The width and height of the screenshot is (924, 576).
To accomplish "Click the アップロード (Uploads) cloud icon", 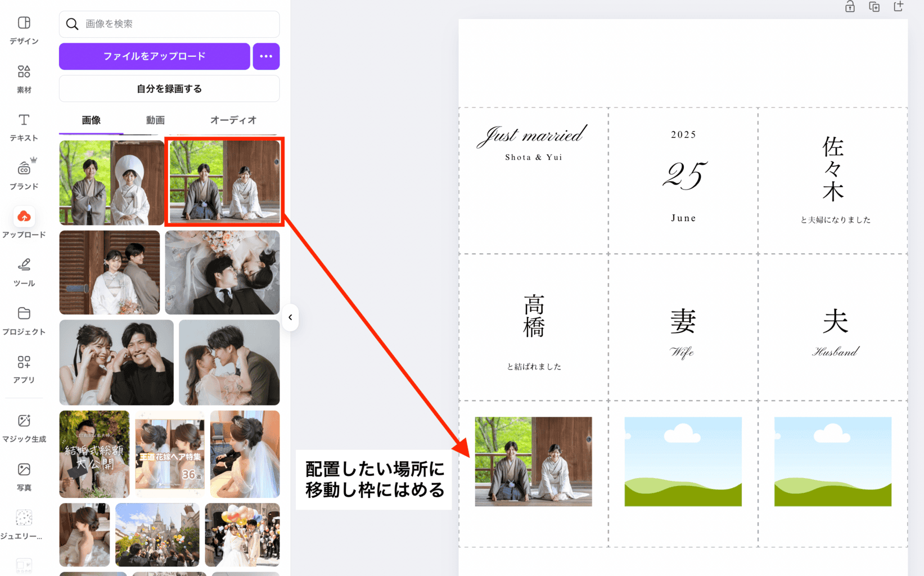I will [24, 217].
